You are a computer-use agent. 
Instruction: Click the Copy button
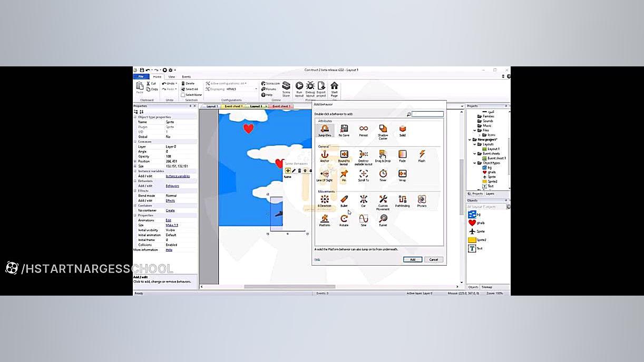click(x=151, y=89)
